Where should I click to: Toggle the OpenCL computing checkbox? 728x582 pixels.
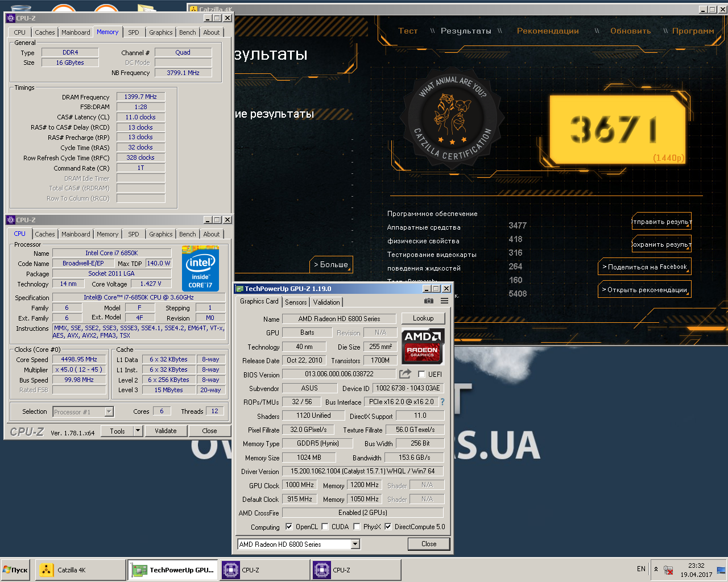point(289,526)
